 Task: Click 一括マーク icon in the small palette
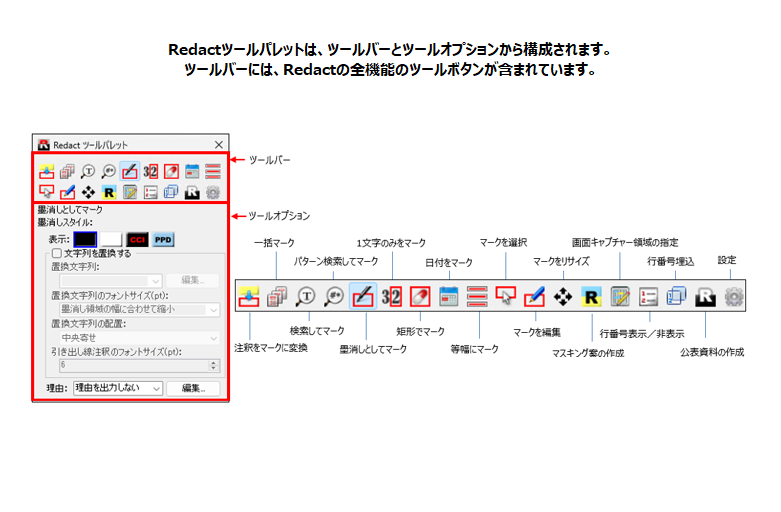coord(67,172)
